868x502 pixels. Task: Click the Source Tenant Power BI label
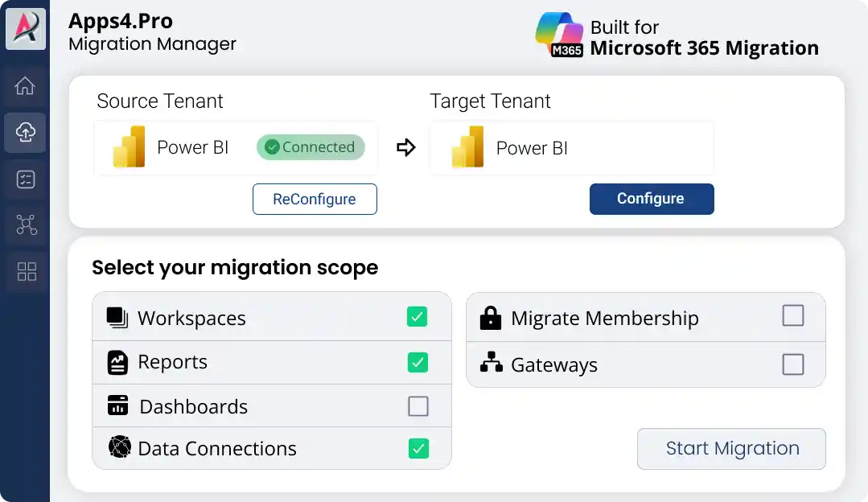(x=192, y=147)
